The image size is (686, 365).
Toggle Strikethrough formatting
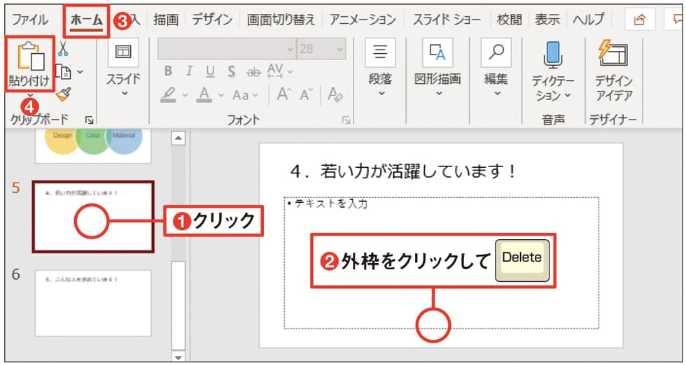[x=254, y=72]
